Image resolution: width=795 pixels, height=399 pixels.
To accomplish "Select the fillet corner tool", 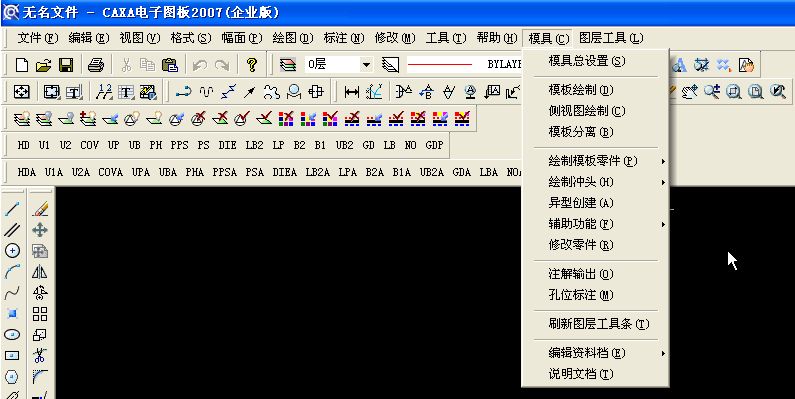I will [x=40, y=377].
